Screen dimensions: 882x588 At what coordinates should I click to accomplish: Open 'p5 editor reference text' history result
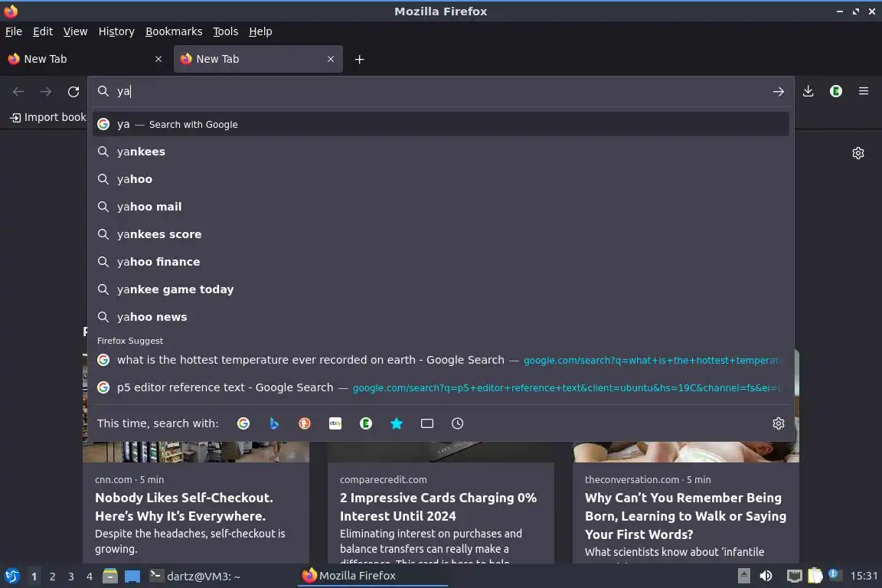click(x=440, y=387)
